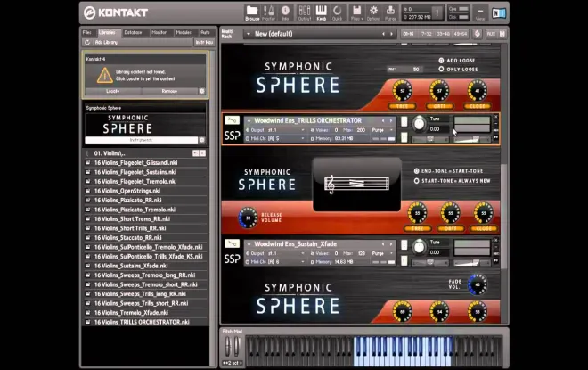Open the Woodwind Ens_Sustain_Xfade name dropdown

point(249,244)
